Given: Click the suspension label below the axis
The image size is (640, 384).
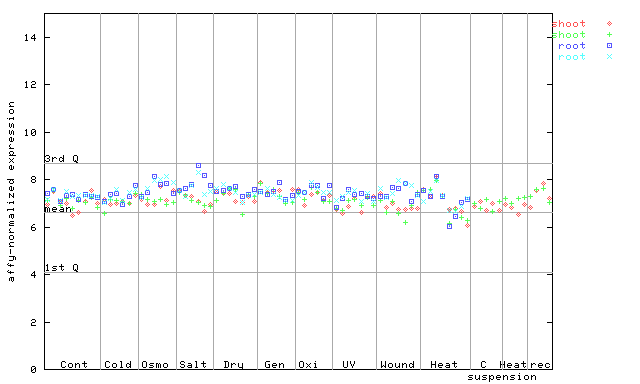Looking at the screenshot, I should (x=502, y=377).
